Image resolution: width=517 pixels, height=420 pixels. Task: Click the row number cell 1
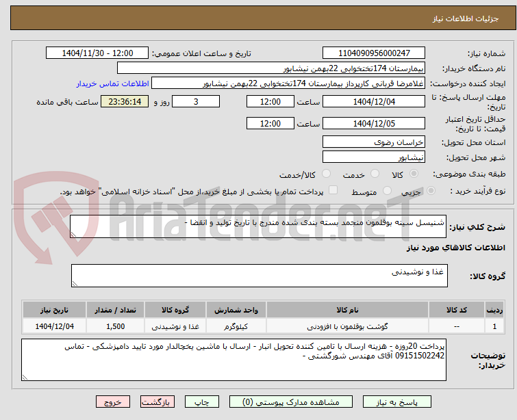[494, 326]
